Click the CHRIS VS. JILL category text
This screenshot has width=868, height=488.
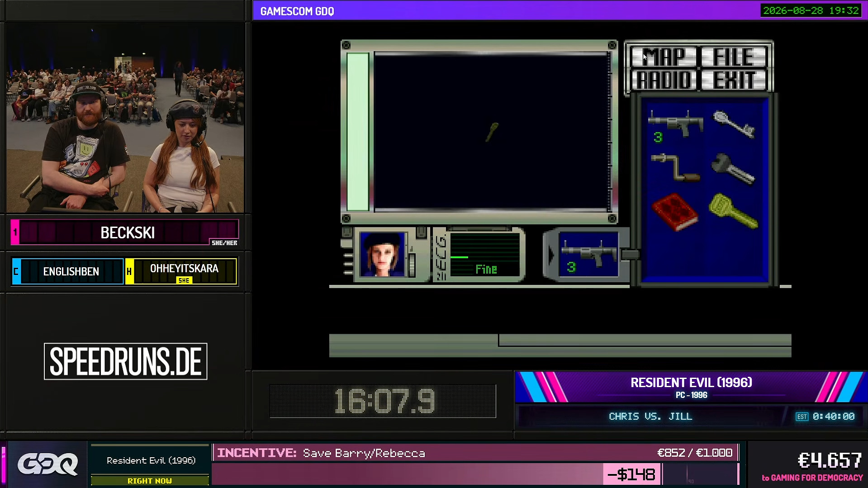pyautogui.click(x=650, y=416)
